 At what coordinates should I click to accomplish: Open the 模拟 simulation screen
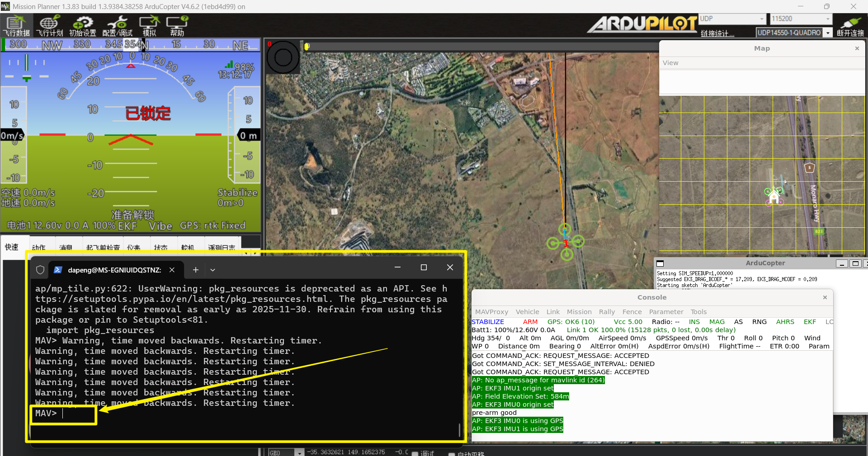(x=149, y=26)
